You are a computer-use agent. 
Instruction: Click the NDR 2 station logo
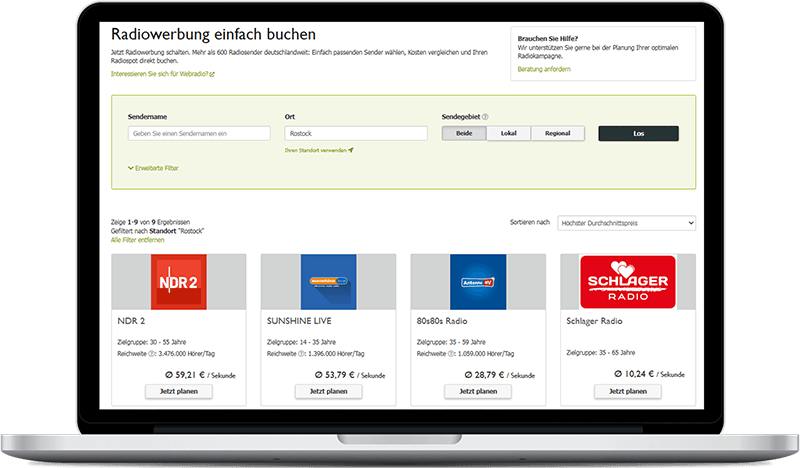pyautogui.click(x=179, y=282)
